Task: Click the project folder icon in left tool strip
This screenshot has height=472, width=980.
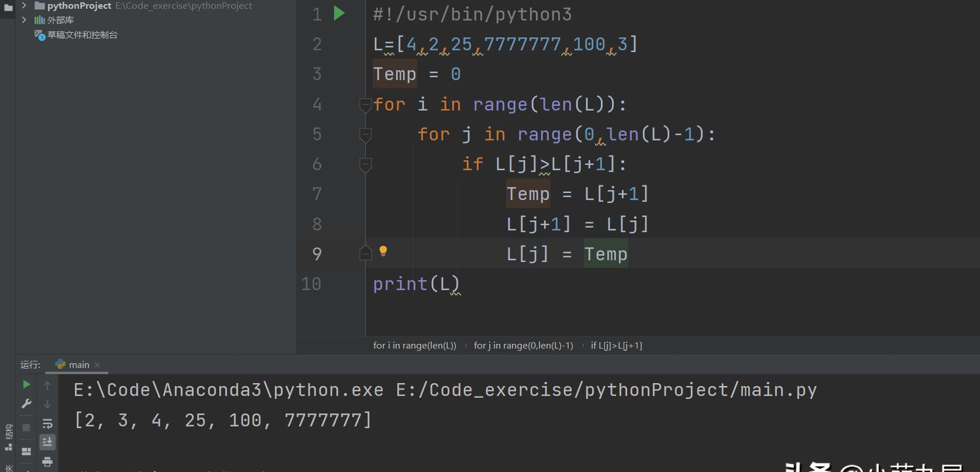Action: 8,8
